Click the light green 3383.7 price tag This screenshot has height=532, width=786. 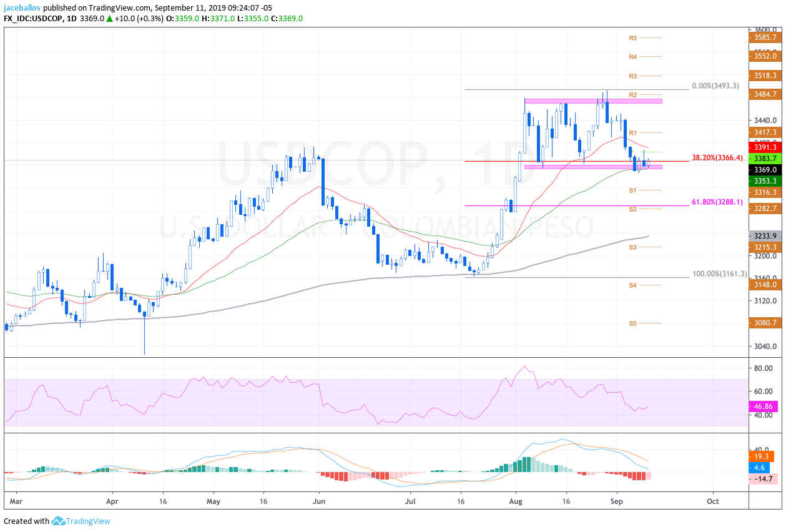(x=765, y=159)
